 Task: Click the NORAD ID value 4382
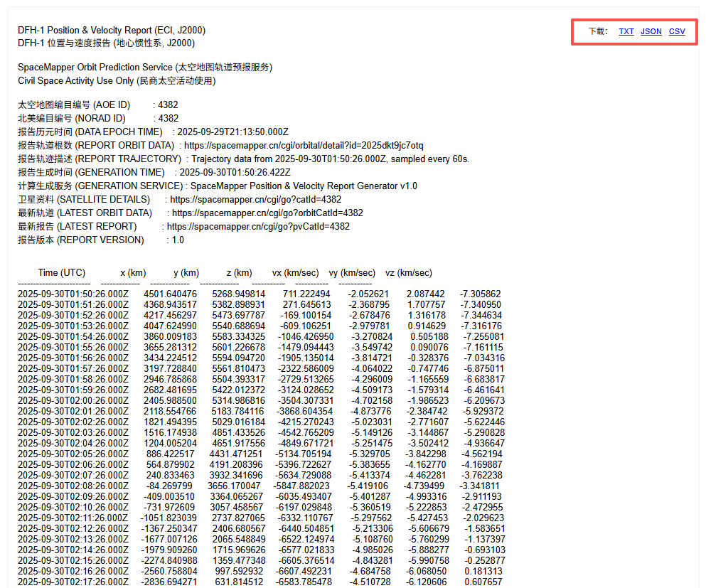tap(168, 118)
